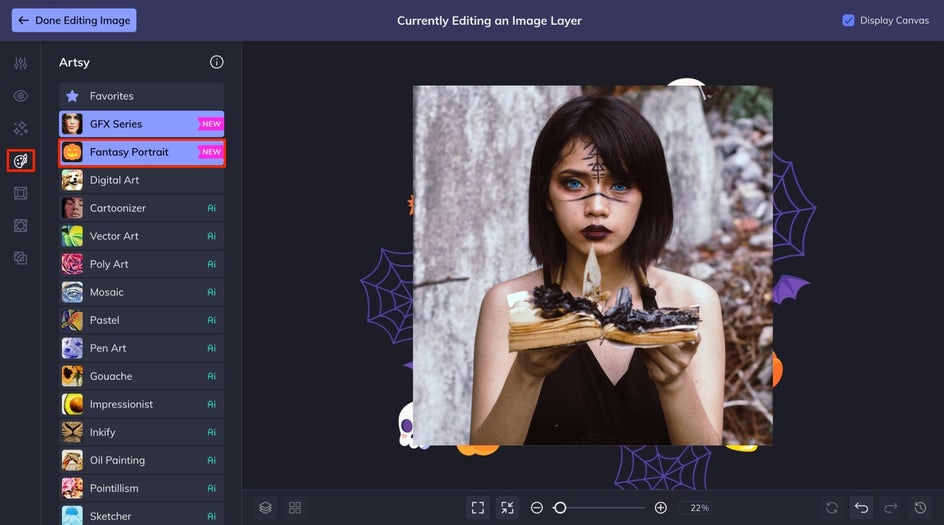This screenshot has width=944, height=525.
Task: Open the sparkle Effects tab
Action: tap(20, 128)
